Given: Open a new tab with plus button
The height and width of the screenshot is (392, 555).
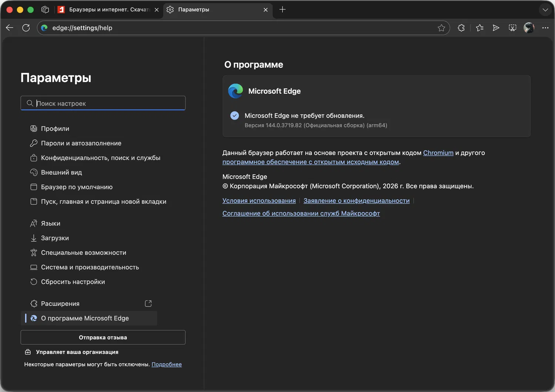Looking at the screenshot, I should (x=282, y=10).
